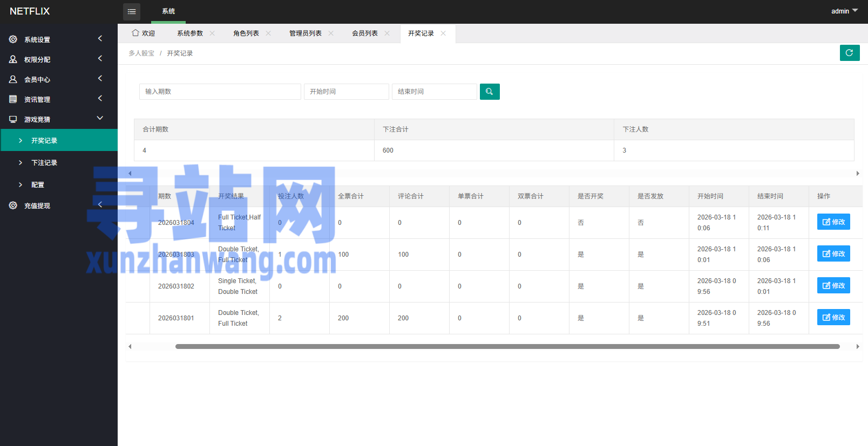Click the green search magnifier button
Viewport: 868px width, 446px height.
tap(489, 92)
